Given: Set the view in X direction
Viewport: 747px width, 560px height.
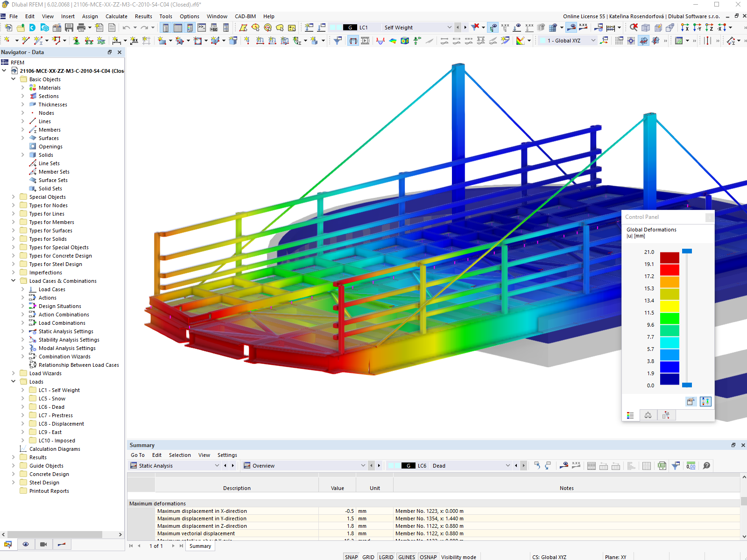Looking at the screenshot, I should (x=685, y=28).
